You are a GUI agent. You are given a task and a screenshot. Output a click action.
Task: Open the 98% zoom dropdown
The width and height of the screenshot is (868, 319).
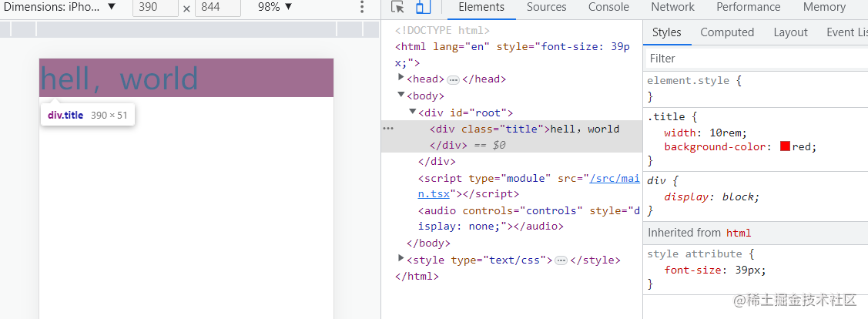pyautogui.click(x=274, y=7)
